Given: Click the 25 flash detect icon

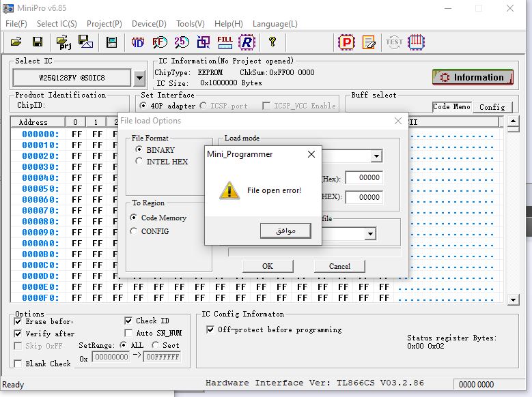Looking at the screenshot, I should point(182,42).
